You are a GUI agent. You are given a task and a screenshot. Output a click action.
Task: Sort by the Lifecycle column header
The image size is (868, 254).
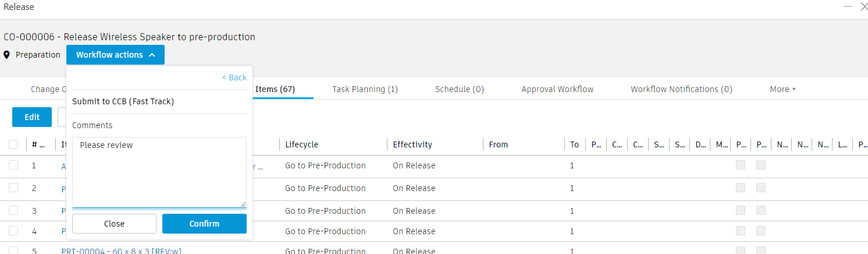301,144
